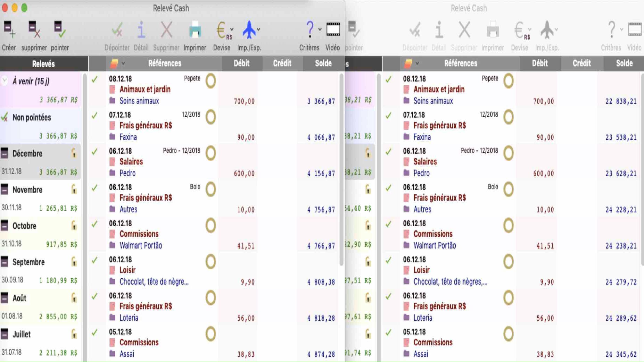This screenshot has height=362, width=644.
Task: Toggle checkmark on 08.12.18 Animaux et jardin, front window
Action: pyautogui.click(x=94, y=79)
